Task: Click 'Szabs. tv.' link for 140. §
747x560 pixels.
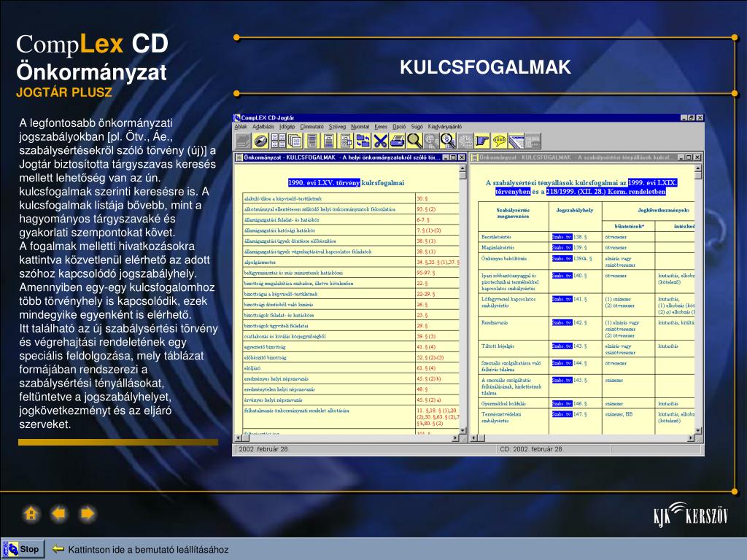Action: click(562, 275)
